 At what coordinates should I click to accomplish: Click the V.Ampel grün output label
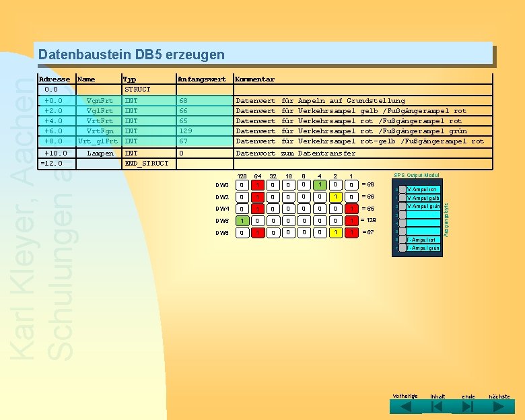tap(423, 207)
